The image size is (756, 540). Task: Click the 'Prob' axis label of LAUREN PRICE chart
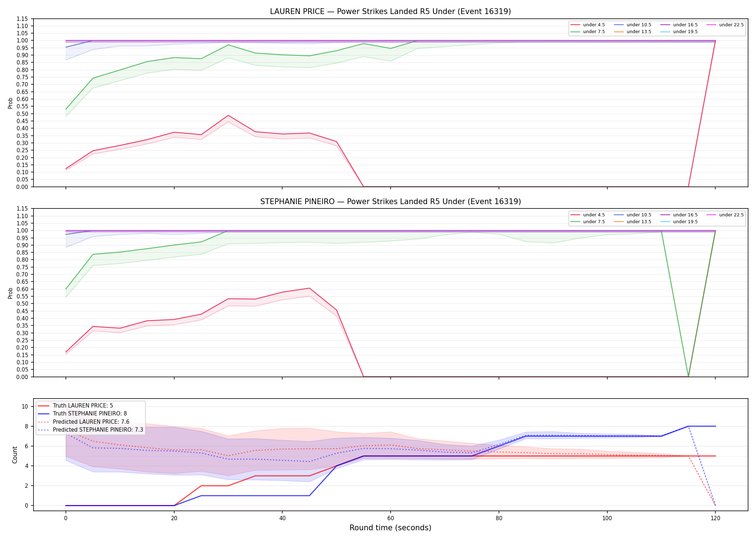(x=10, y=103)
